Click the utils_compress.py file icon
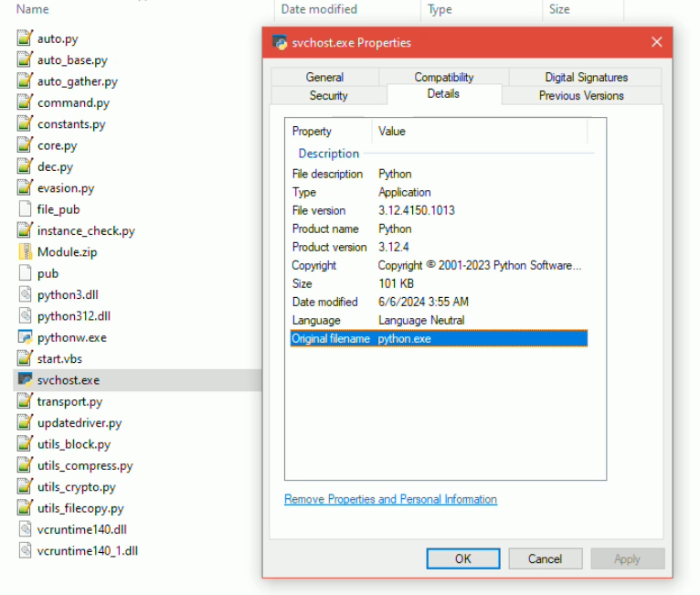 pyautogui.click(x=25, y=465)
